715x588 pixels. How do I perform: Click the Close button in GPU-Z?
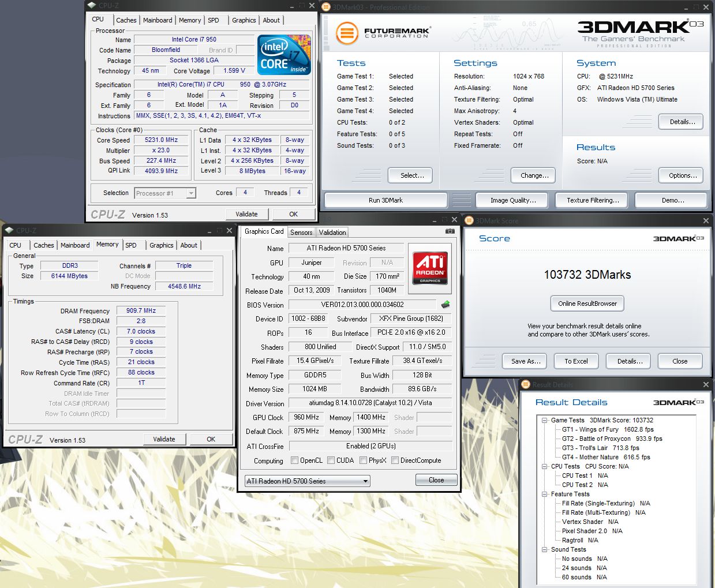436,480
